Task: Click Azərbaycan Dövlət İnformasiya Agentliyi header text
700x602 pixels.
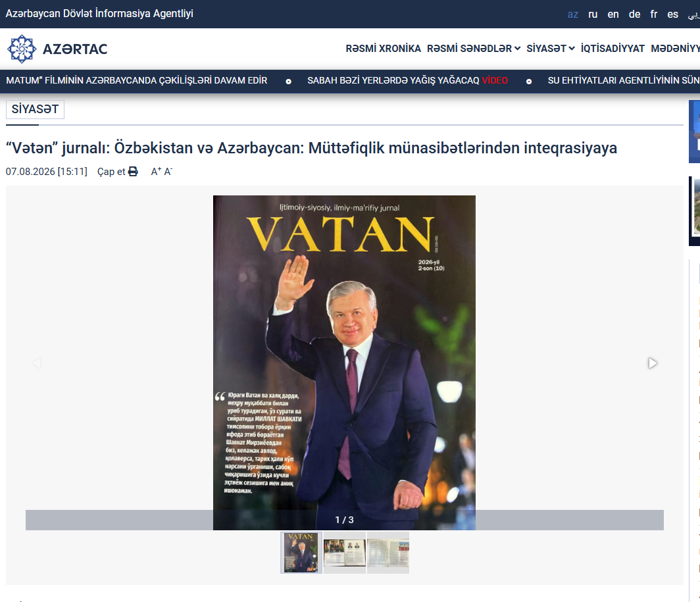Action: point(99,13)
